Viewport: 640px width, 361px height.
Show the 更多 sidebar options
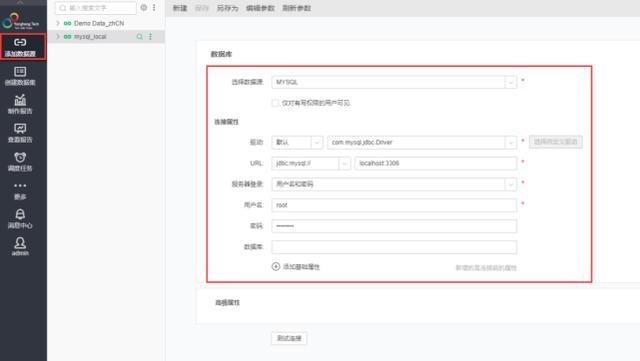(x=20, y=190)
